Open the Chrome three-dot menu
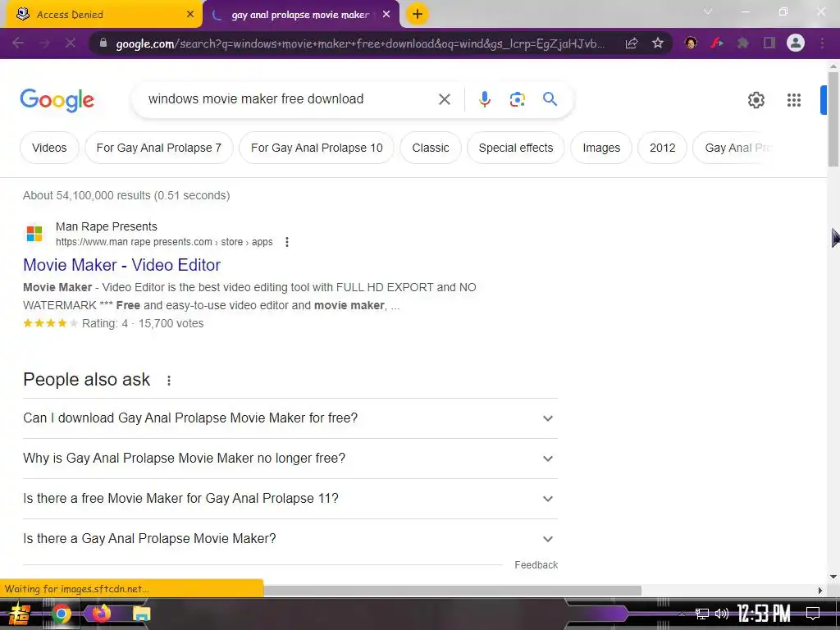This screenshot has width=840, height=630. pos(822,43)
